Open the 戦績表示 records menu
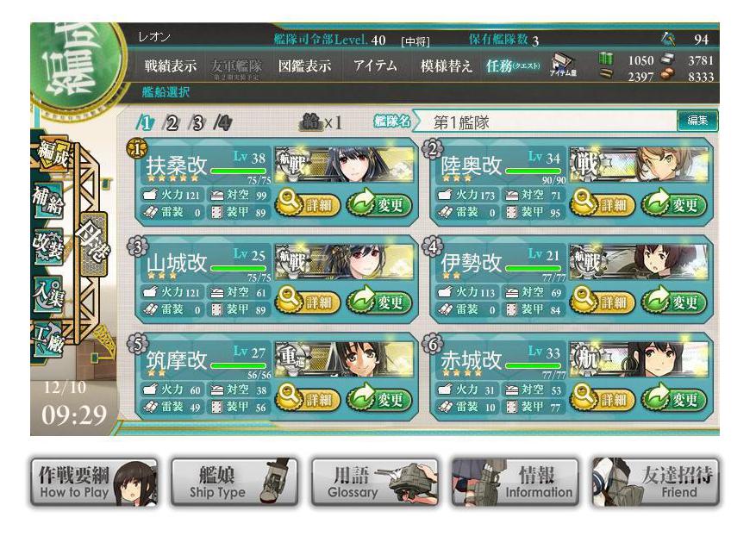Image resolution: width=756 pixels, height=536 pixels. 170,66
